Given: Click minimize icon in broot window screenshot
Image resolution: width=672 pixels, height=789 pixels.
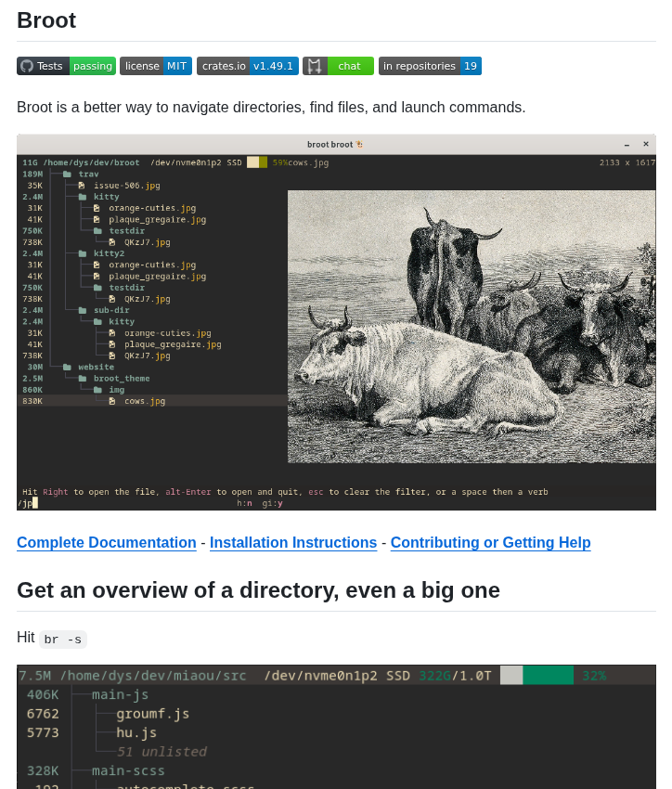Looking at the screenshot, I should pos(627,145).
